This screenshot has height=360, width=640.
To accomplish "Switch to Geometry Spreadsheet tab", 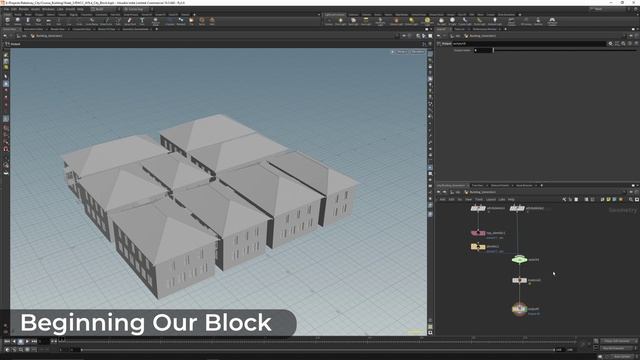I will tap(135, 29).
